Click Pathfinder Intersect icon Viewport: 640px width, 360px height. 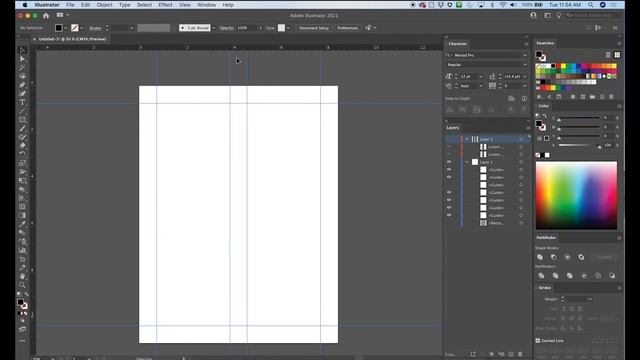(x=567, y=257)
